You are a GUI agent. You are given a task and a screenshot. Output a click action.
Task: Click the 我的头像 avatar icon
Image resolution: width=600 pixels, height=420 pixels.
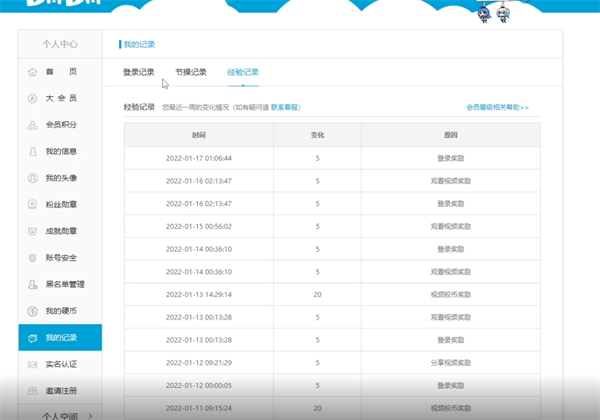tap(33, 178)
